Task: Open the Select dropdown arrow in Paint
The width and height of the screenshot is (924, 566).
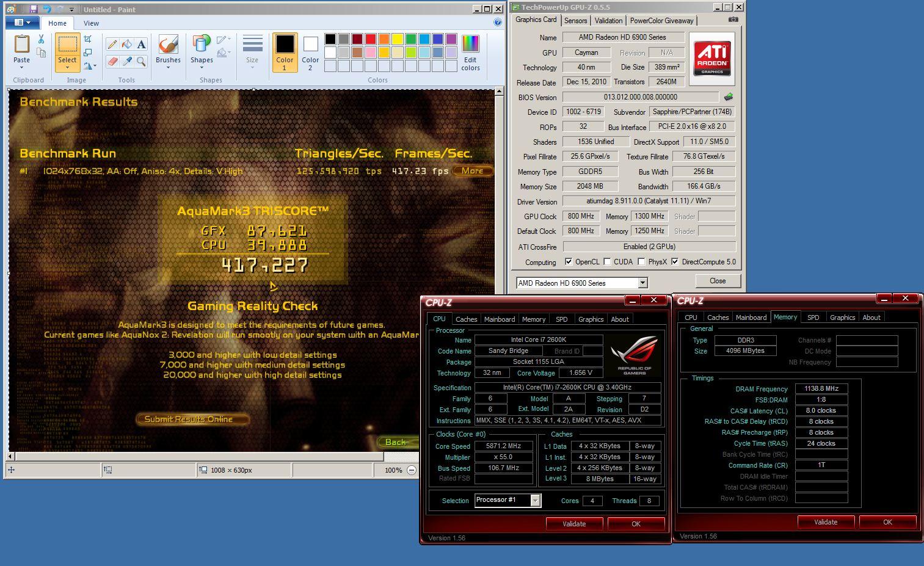Action: pyautogui.click(x=67, y=68)
